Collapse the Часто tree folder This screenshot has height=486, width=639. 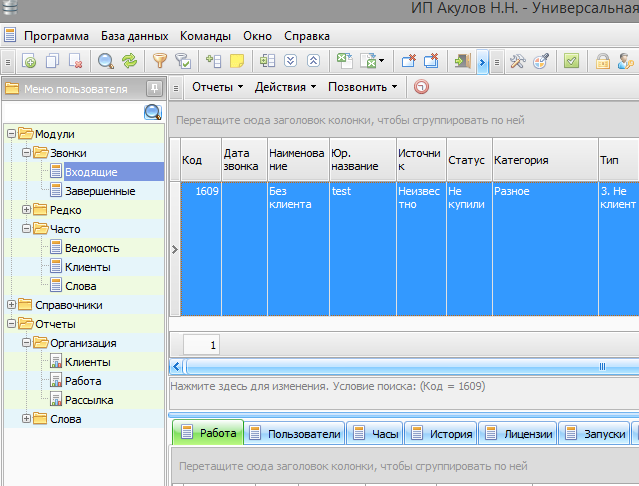26,229
